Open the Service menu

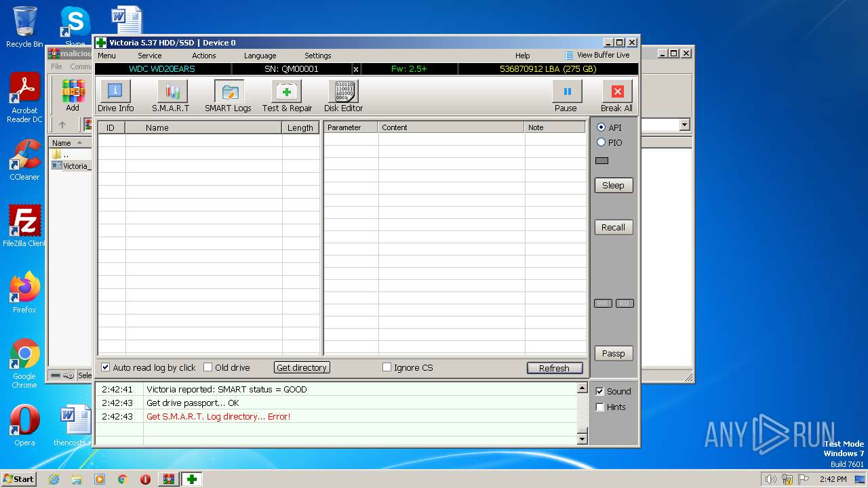coord(150,56)
